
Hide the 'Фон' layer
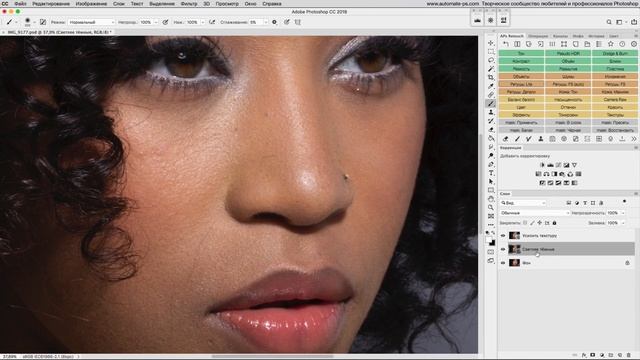pos(503,263)
